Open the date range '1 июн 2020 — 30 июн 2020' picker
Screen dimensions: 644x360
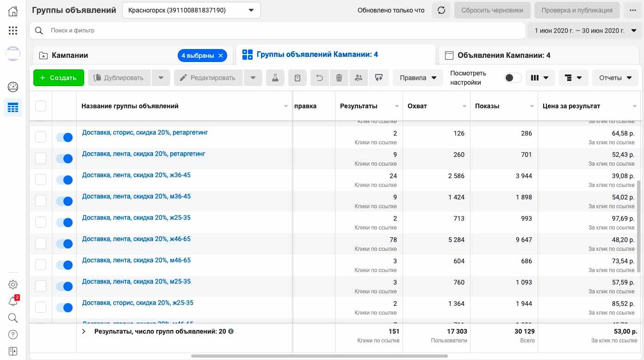(584, 31)
